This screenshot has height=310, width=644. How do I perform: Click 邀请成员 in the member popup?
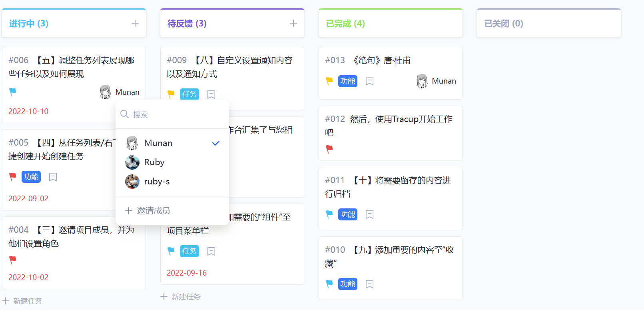point(153,211)
